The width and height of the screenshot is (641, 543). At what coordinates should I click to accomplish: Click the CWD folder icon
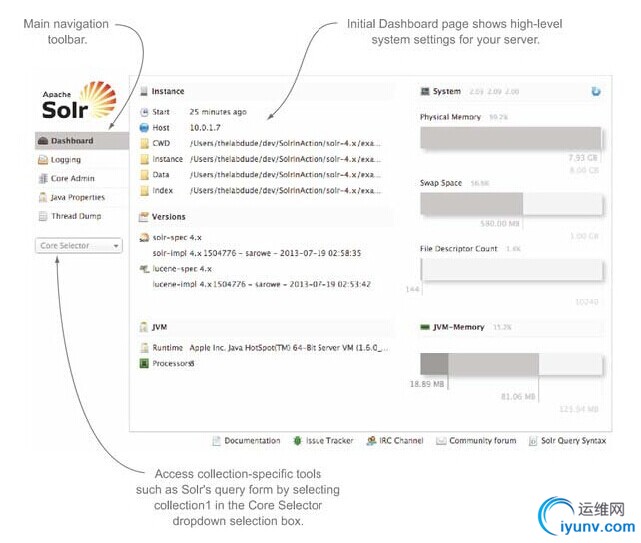tap(144, 143)
